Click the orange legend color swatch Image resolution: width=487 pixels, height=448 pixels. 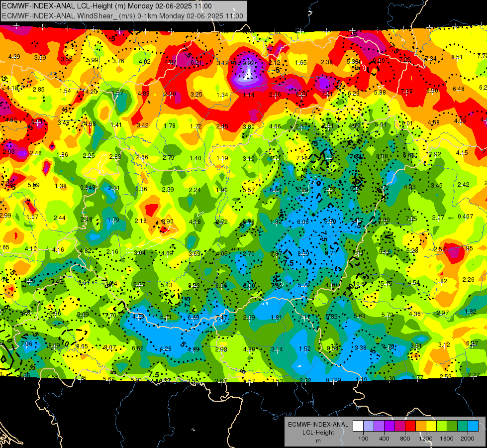(421, 426)
